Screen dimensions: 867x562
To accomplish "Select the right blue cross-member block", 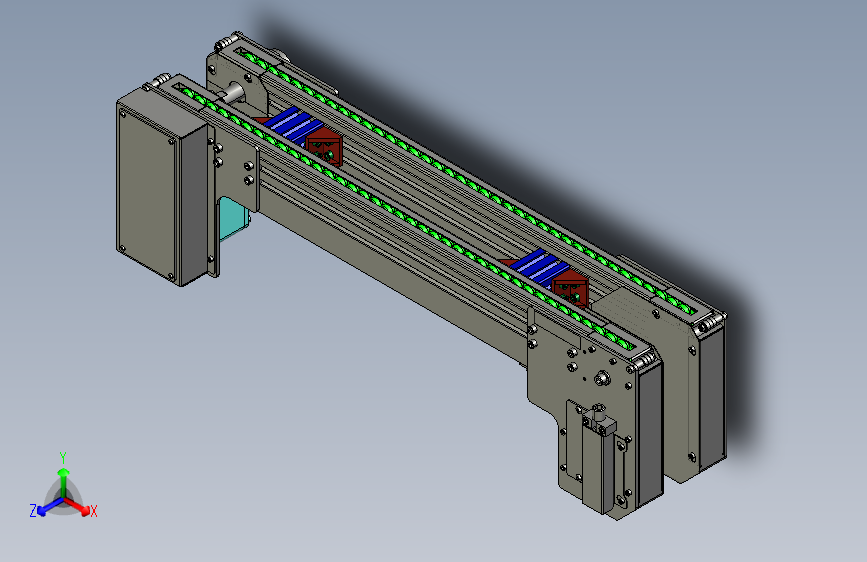I will point(539,268).
